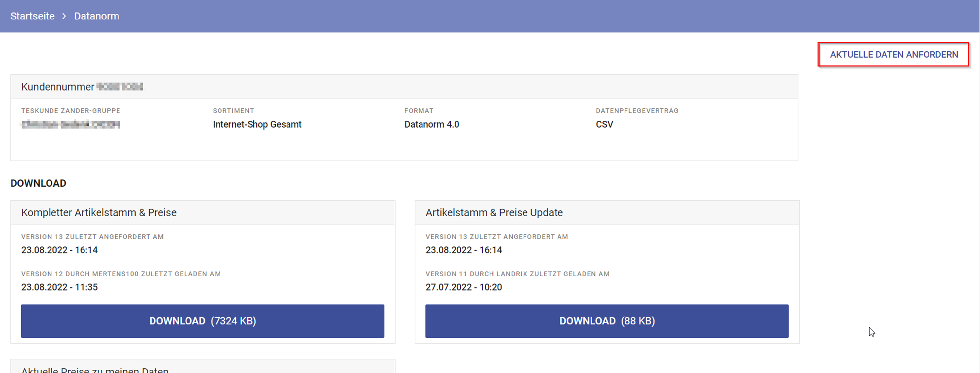Viewport: 980px width, 373px height.
Task: Click the Internet-Shop Gesamt Sortiment value
Action: 257,125
